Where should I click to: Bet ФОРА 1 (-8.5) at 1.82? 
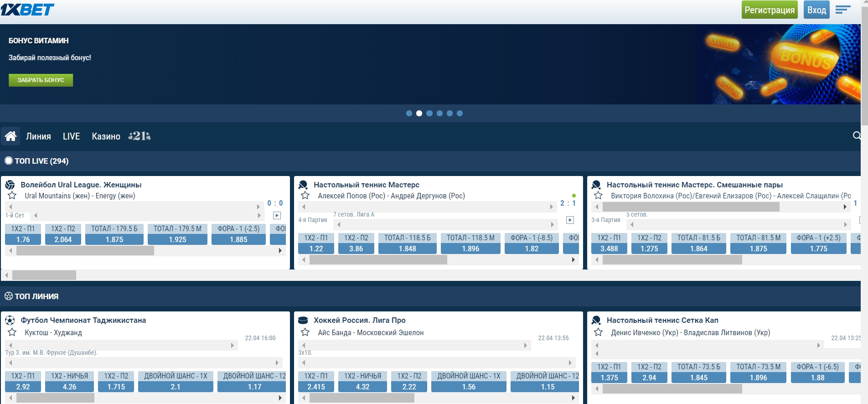click(x=532, y=243)
